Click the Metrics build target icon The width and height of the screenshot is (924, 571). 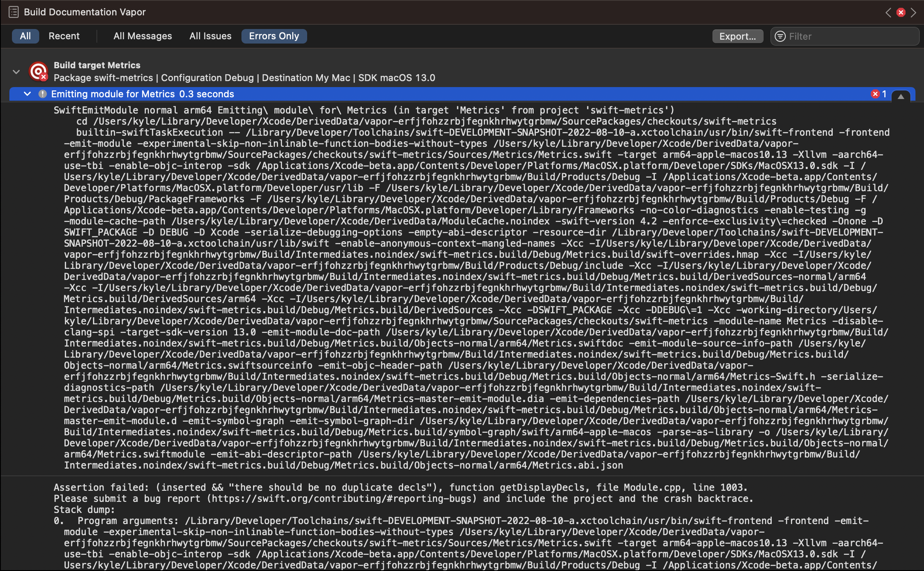pyautogui.click(x=38, y=71)
